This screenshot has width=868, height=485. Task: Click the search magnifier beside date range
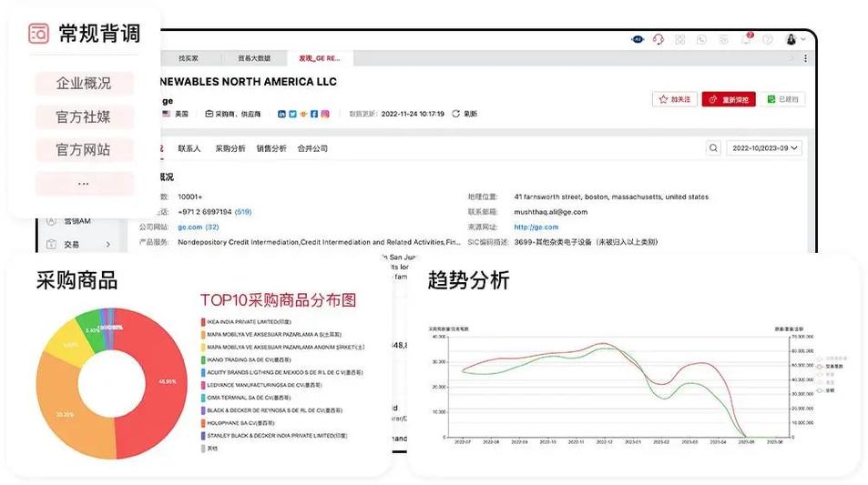(x=713, y=148)
